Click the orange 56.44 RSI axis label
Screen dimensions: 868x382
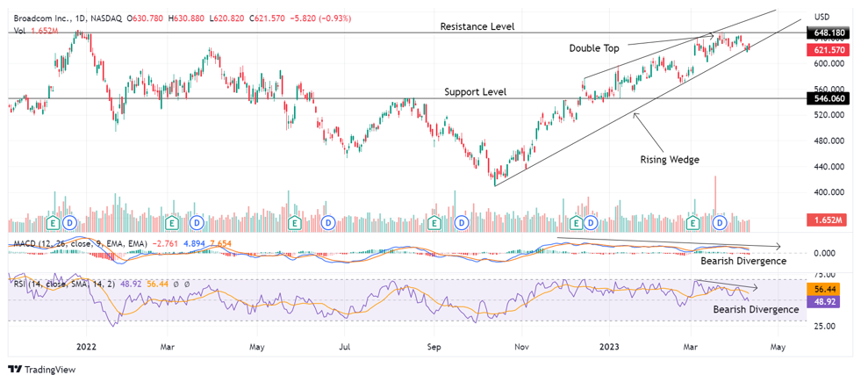tap(825, 289)
